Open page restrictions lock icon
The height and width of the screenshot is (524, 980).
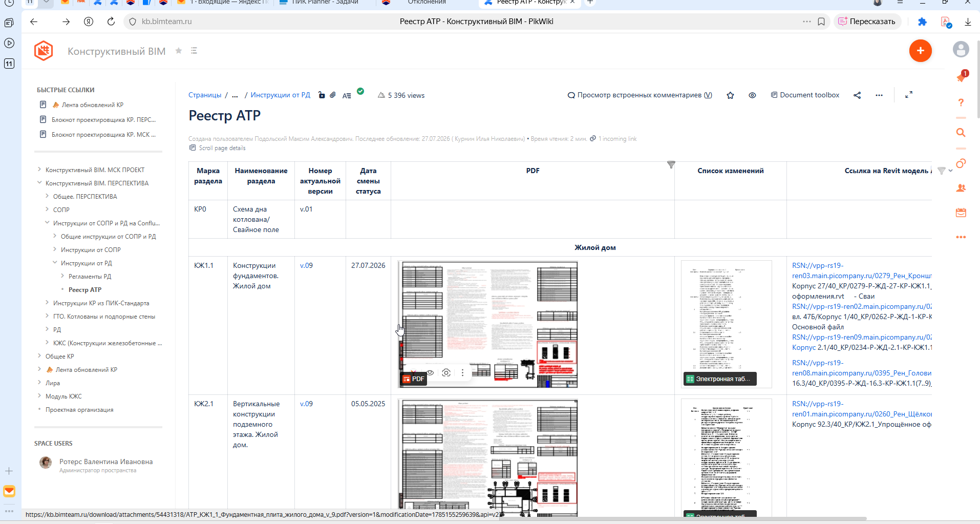pos(322,95)
